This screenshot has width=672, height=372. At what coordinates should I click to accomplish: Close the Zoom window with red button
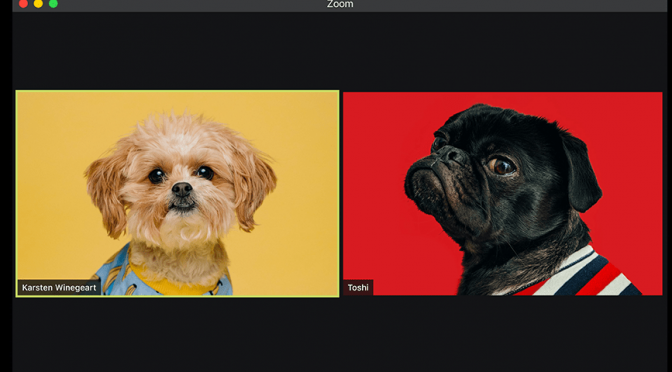(x=24, y=3)
